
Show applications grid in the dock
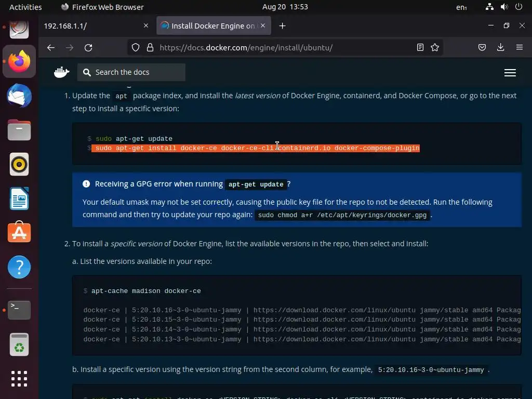19,379
